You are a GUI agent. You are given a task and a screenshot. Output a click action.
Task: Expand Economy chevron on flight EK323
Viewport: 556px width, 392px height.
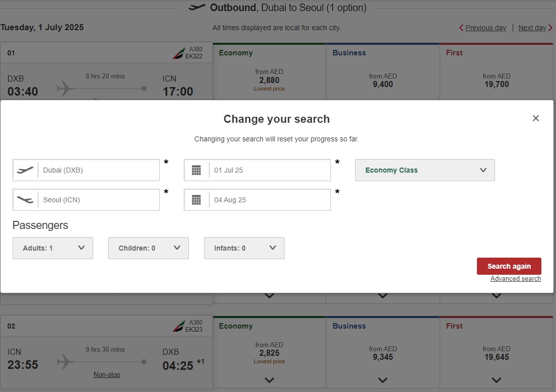(269, 380)
